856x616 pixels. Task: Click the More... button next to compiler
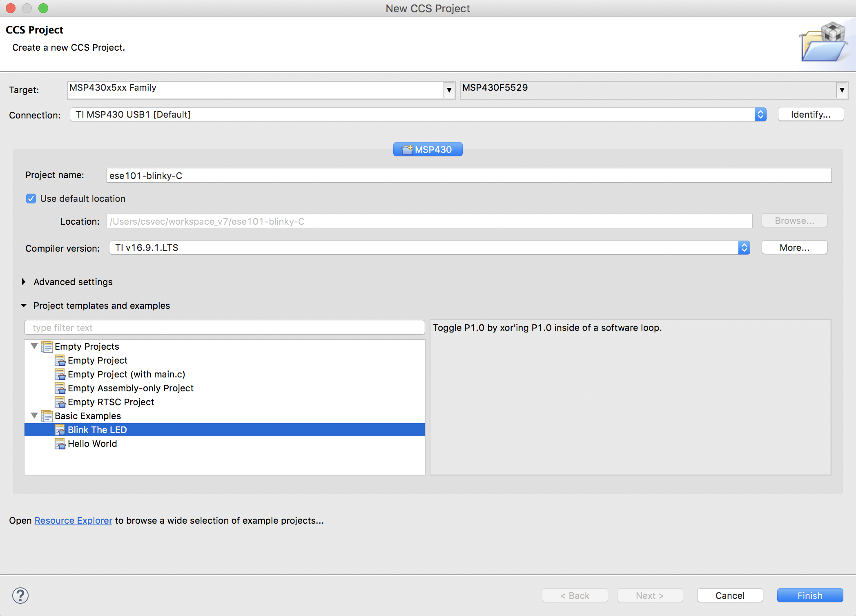794,248
